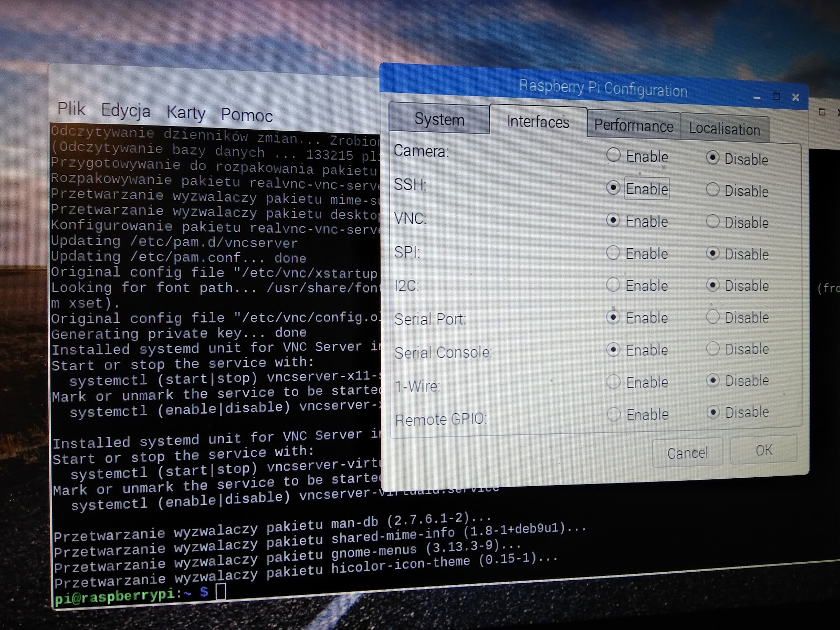The height and width of the screenshot is (630, 840).
Task: Go to the Performance tab
Action: click(634, 126)
